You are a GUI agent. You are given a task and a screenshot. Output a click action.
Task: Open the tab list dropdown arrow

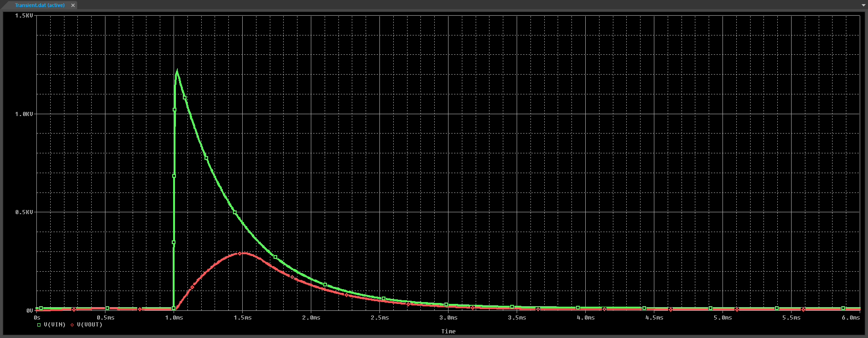863,5
